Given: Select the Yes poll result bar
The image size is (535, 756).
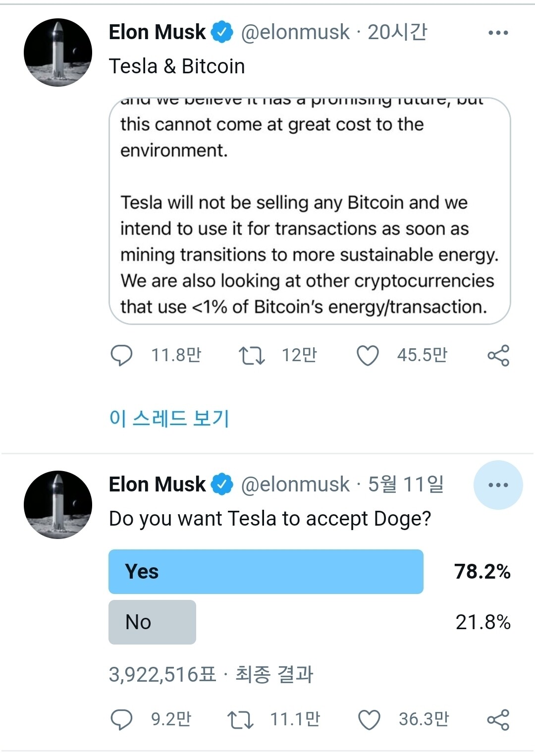Looking at the screenshot, I should pyautogui.click(x=266, y=571).
